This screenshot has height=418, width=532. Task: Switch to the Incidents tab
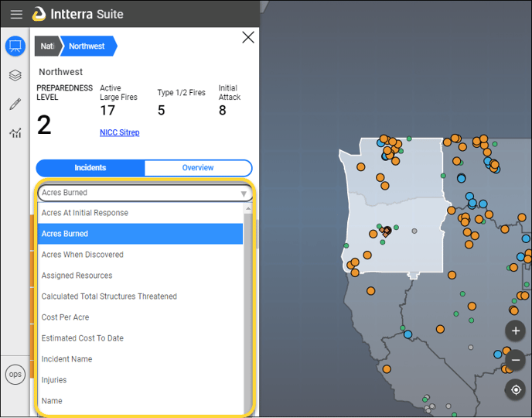coord(90,168)
